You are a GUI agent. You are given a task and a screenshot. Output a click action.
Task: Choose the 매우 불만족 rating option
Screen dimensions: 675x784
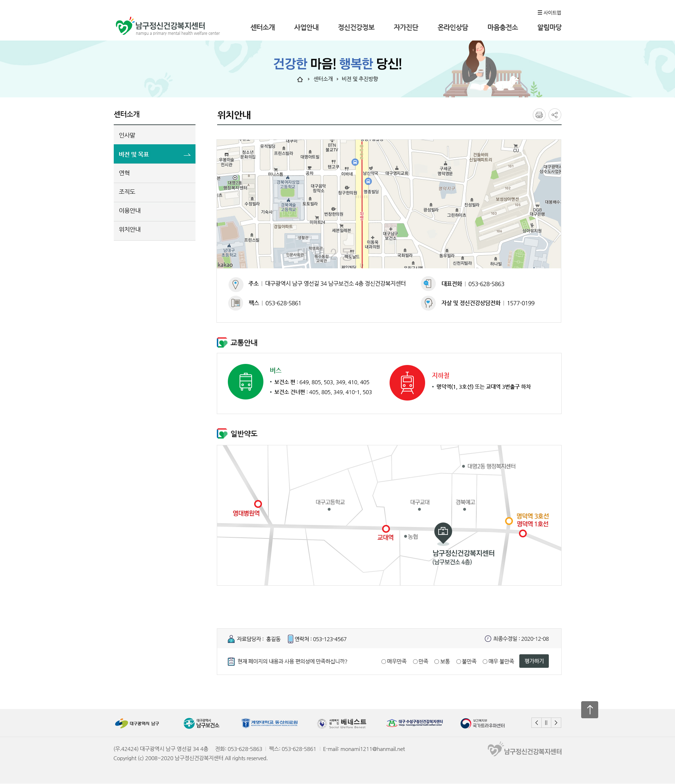[x=485, y=661]
